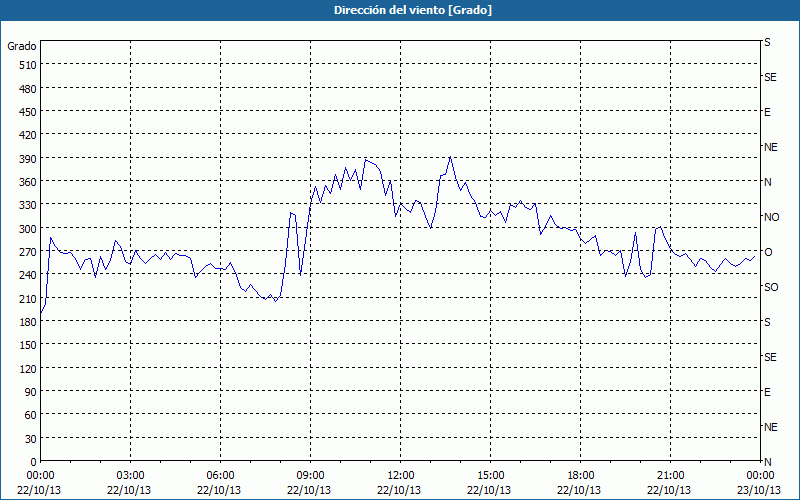
Task: Click the 21:00 time label
Action: coord(670,476)
